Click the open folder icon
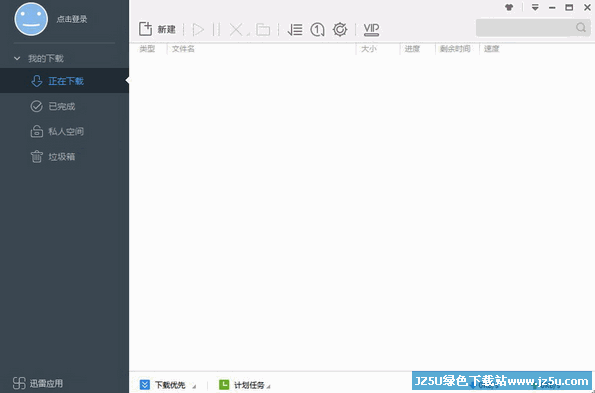This screenshot has width=595, height=393. pos(263,29)
